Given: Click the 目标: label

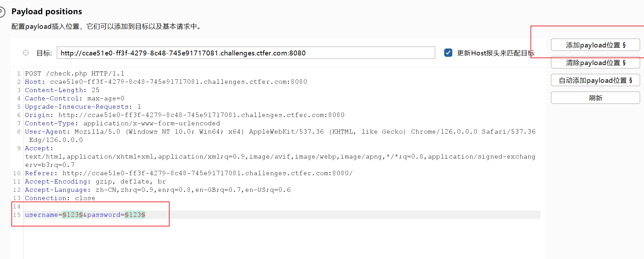Looking at the screenshot, I should click(44, 53).
